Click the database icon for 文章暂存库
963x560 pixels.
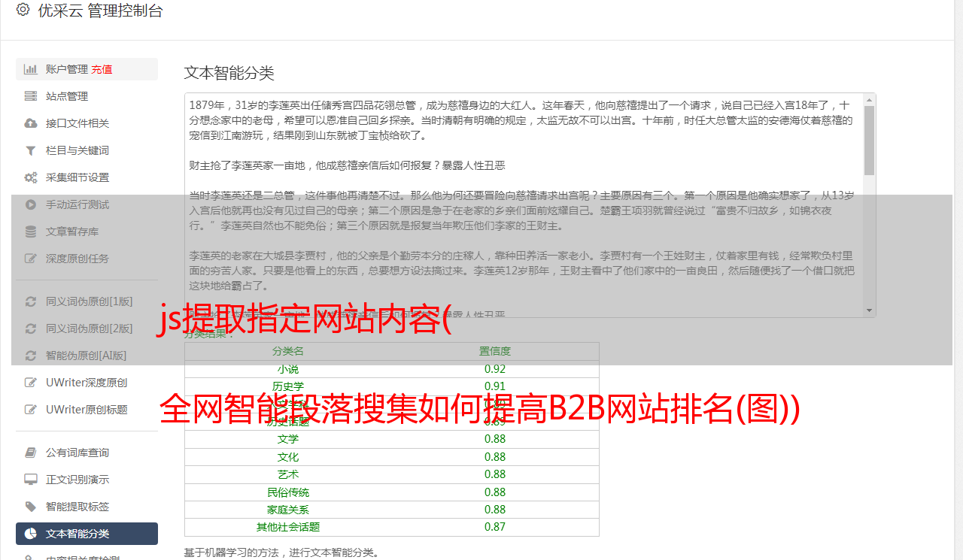[31, 232]
